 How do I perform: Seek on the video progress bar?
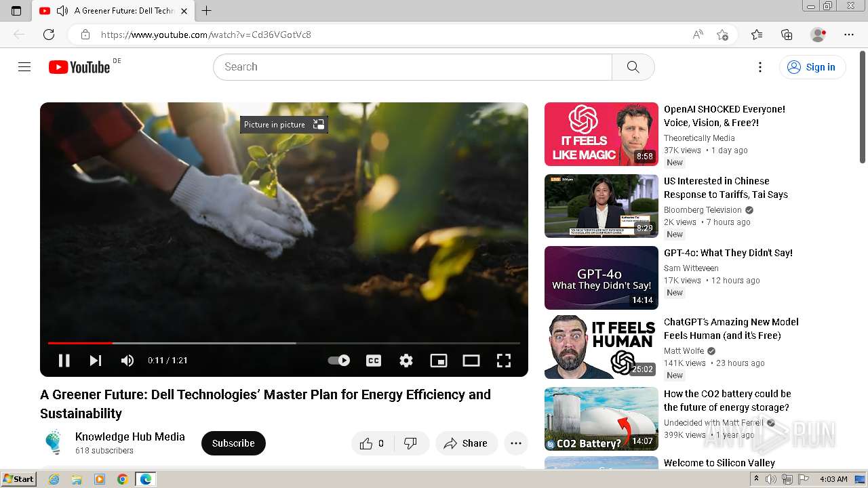(x=284, y=344)
